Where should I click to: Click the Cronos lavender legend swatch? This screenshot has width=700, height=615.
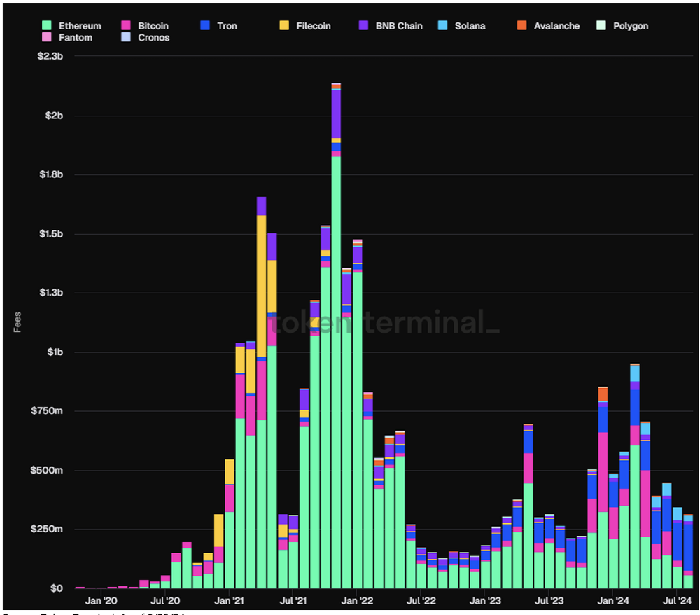(126, 37)
